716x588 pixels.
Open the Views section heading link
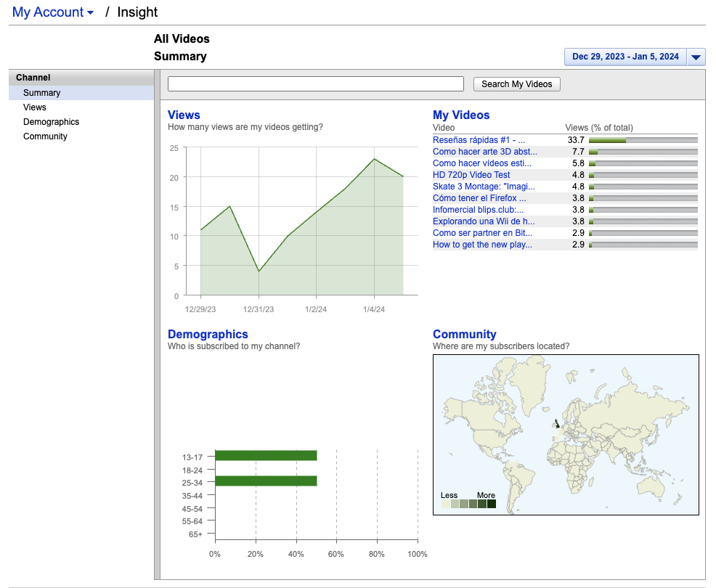[x=184, y=115]
